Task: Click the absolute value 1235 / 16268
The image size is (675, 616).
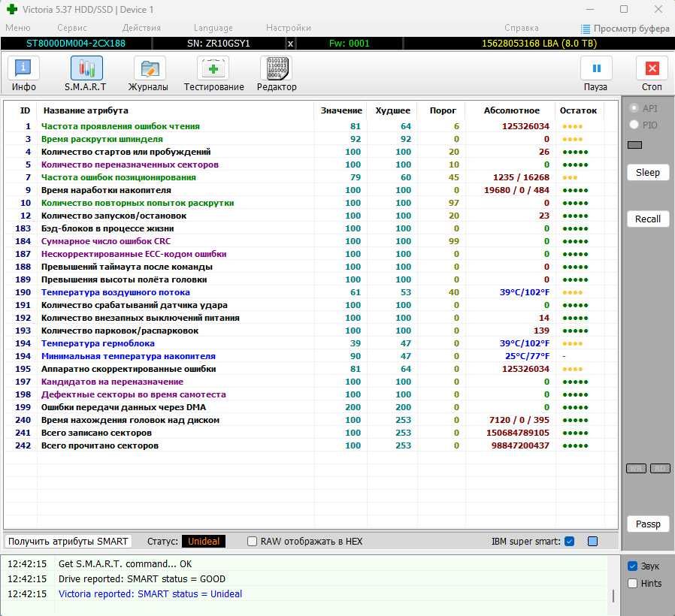Action: [521, 177]
